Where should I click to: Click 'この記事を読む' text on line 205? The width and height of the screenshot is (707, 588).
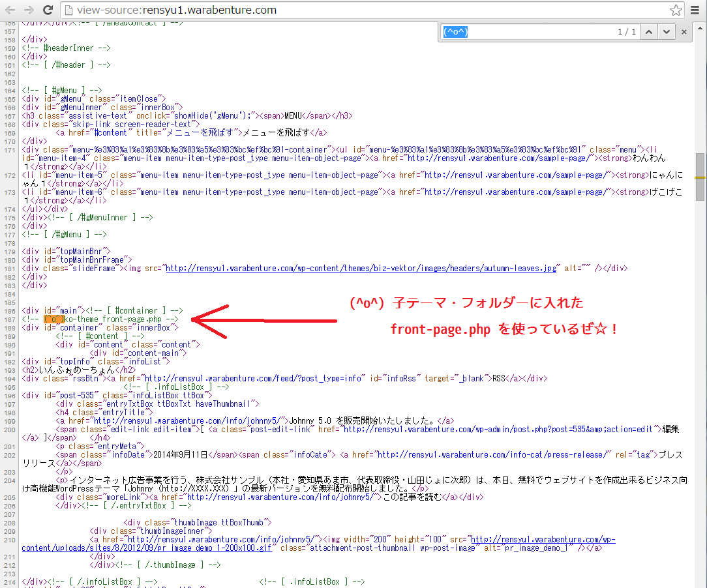(x=412, y=497)
